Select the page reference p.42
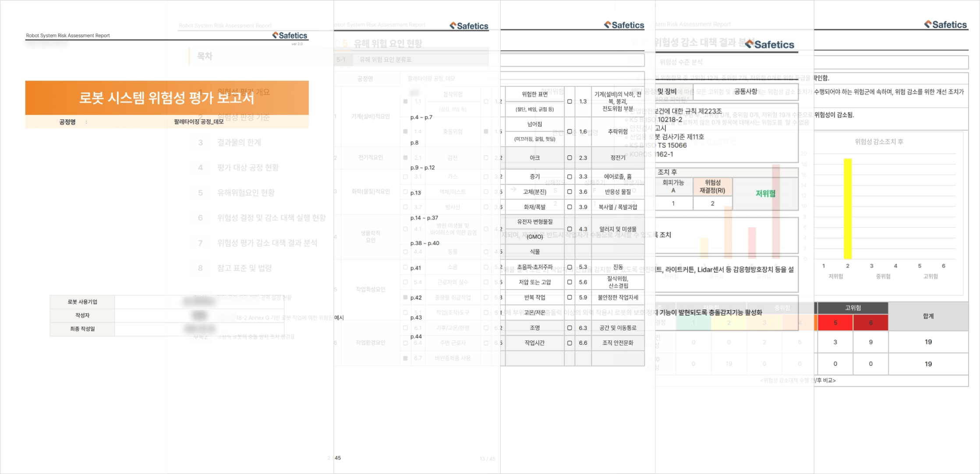Image resolution: width=980 pixels, height=474 pixels. (416, 297)
